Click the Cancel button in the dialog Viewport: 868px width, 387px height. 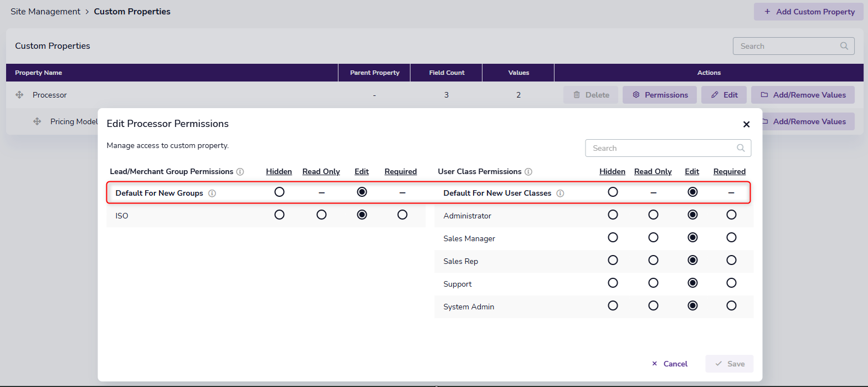(670, 364)
